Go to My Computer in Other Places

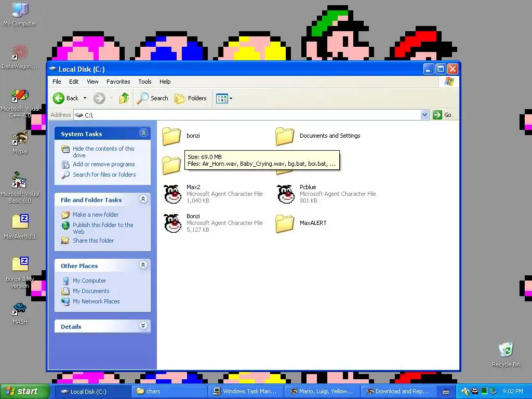click(89, 281)
